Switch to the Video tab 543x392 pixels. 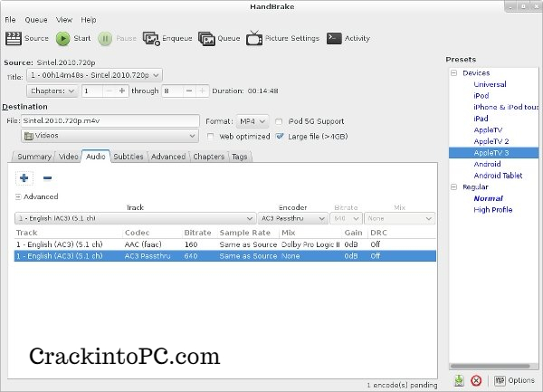(68, 157)
